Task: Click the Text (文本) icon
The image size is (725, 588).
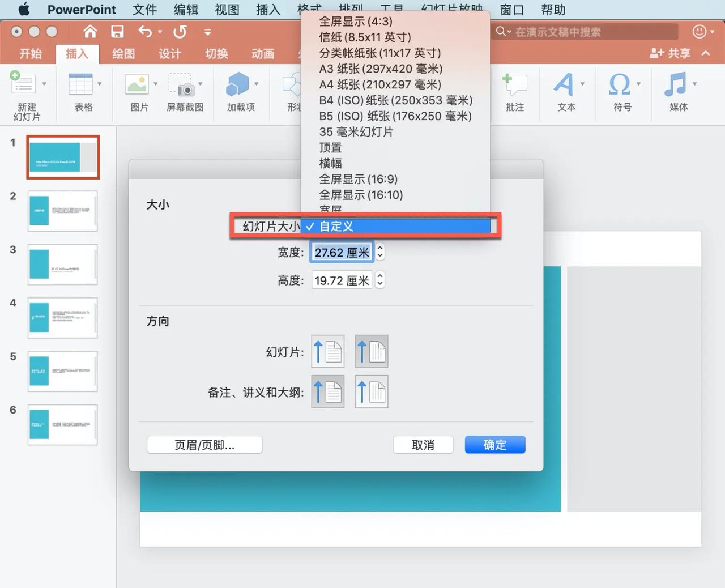Action: coord(564,84)
